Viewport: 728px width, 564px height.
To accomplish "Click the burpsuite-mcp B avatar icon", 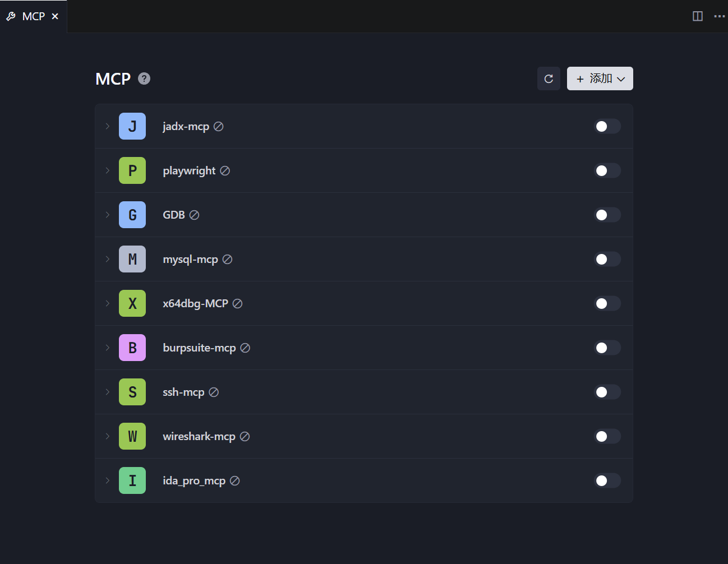I will (132, 348).
